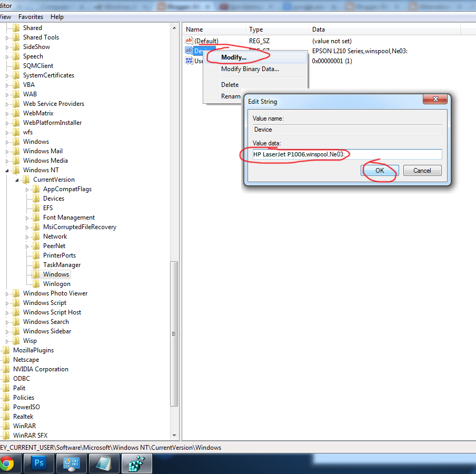Viewport: 476px width, 474px height.
Task: Expand the Network key
Action: tap(27, 237)
